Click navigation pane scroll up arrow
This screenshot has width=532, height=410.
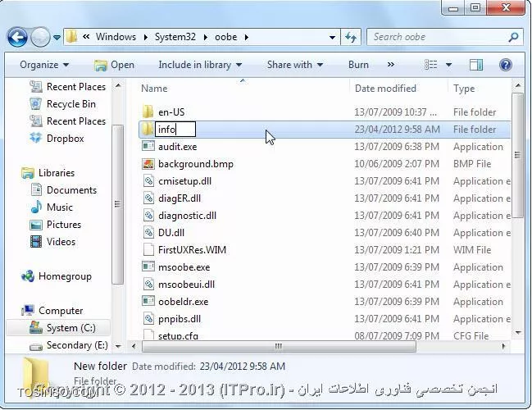click(x=118, y=86)
